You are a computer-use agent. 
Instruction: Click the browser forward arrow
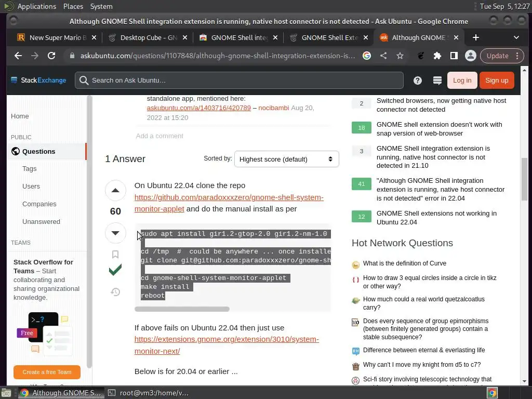click(x=35, y=56)
